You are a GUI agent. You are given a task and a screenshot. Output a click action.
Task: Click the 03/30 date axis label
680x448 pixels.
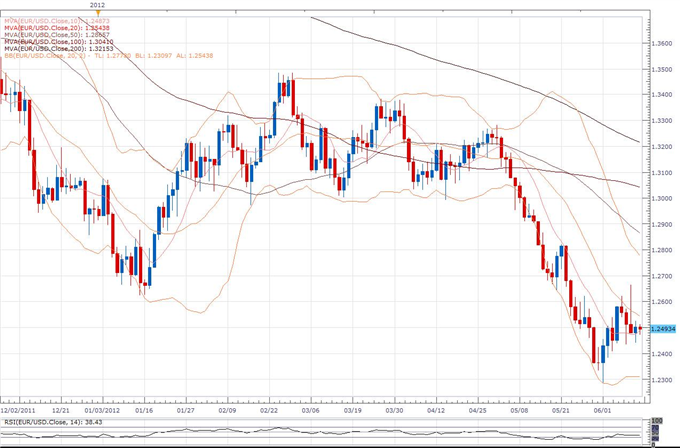coord(394,410)
